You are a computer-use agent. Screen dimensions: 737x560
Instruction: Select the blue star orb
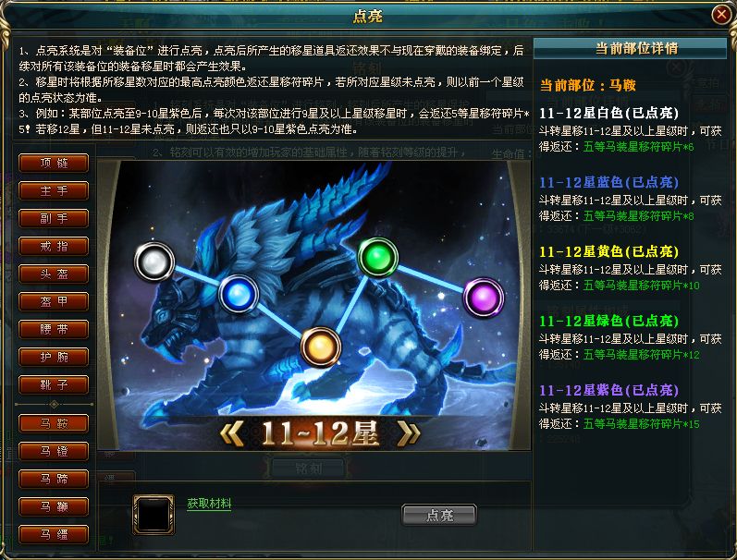239,295
